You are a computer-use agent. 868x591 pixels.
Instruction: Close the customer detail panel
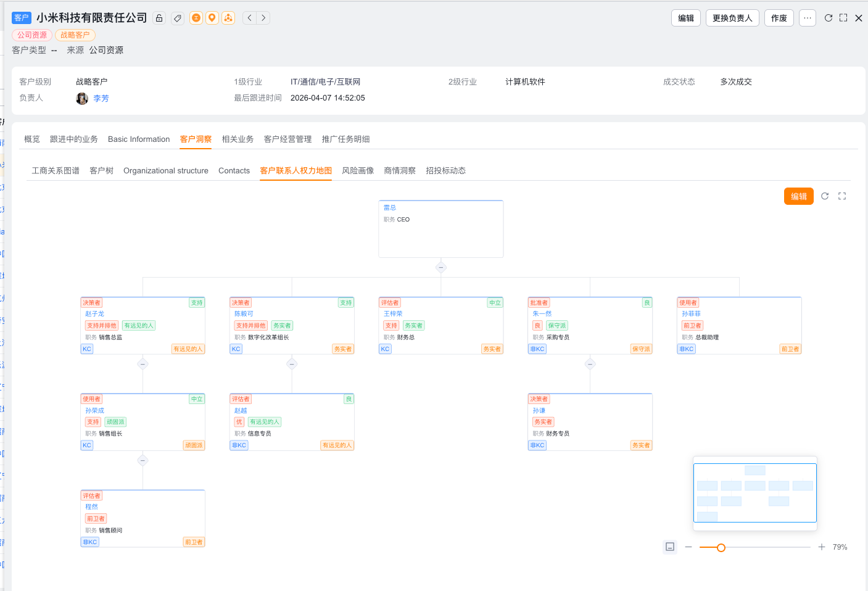coord(859,18)
